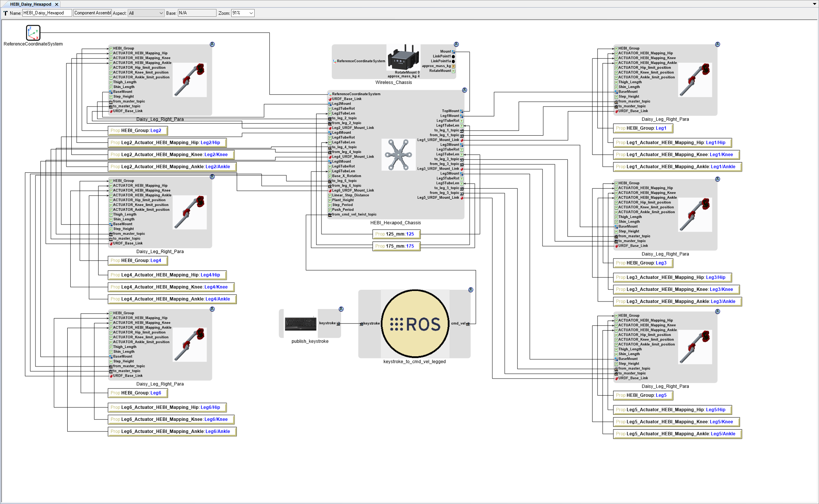Click the Leg1 link in the HEBI_Group prop

click(x=661, y=128)
